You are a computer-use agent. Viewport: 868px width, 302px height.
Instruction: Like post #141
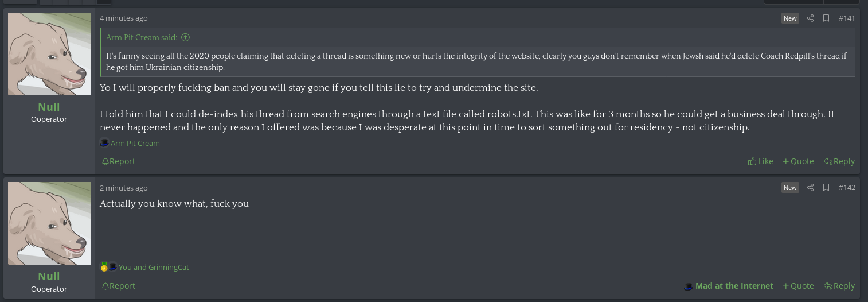[x=760, y=161]
